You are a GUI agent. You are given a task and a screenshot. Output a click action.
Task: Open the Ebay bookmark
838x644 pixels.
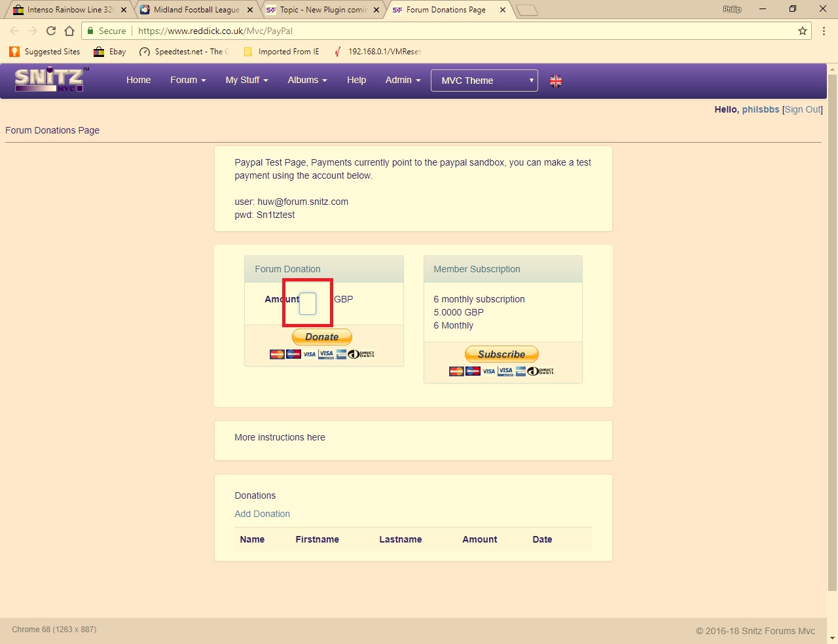tap(110, 52)
